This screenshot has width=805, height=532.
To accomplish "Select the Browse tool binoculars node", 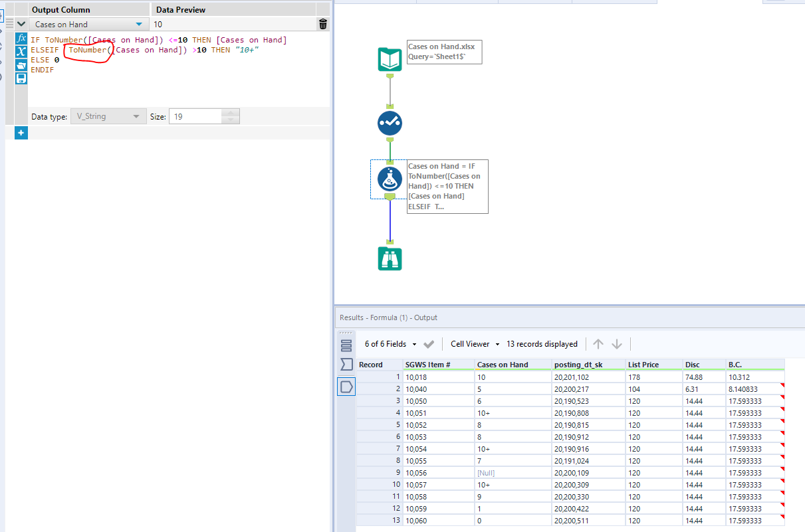I will pyautogui.click(x=390, y=258).
